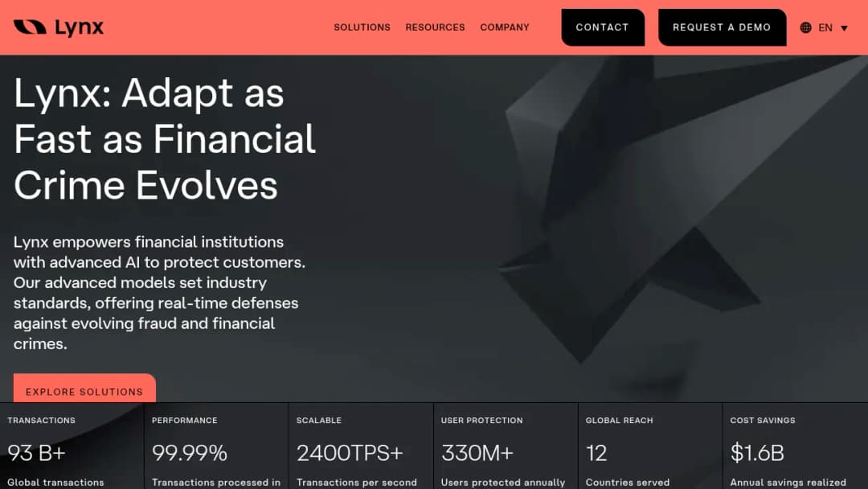
Task: Click 'Transactions per second' caption
Action: tap(357, 483)
